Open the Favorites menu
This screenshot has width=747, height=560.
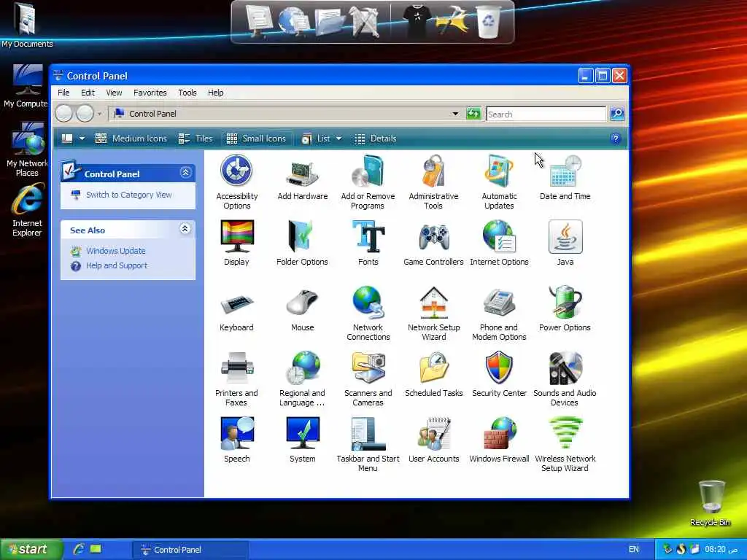pos(150,93)
